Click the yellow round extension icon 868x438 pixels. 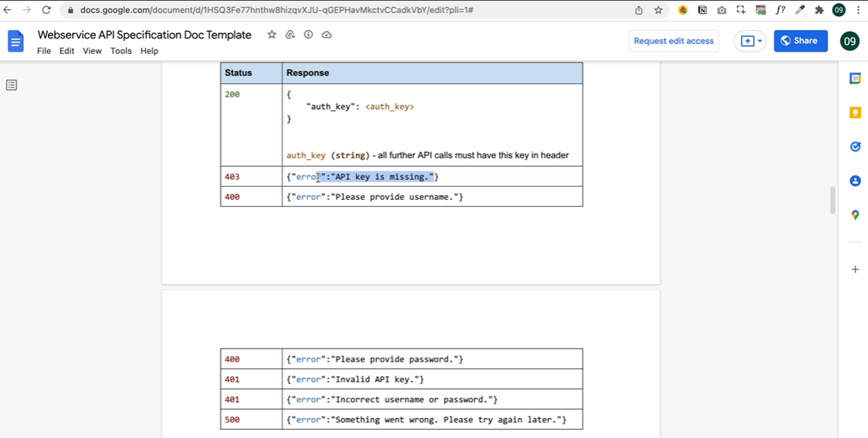coord(683,10)
